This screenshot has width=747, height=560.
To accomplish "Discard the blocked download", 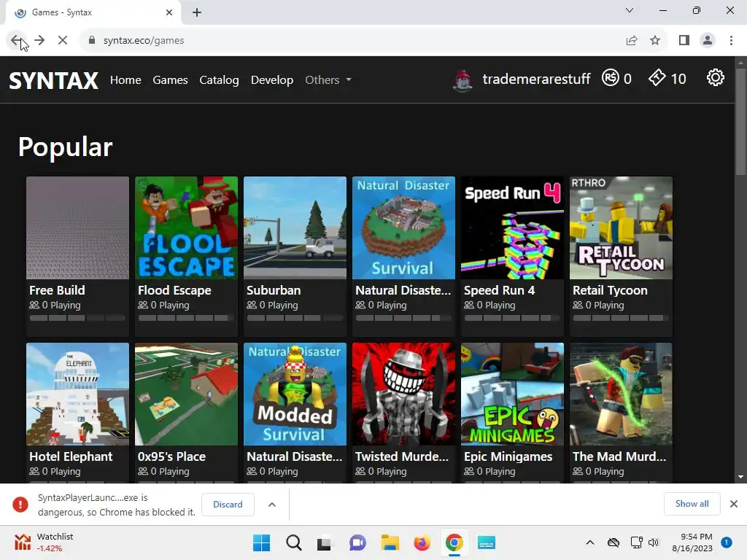I will (x=228, y=505).
